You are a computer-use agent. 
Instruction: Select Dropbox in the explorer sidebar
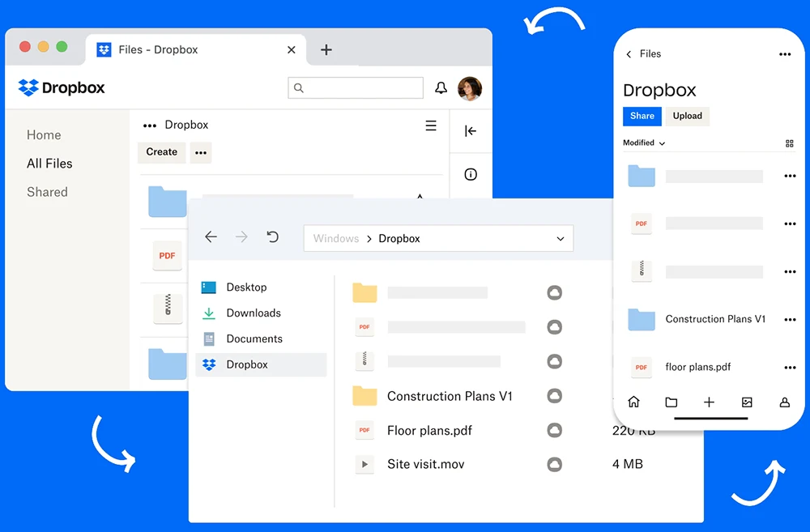point(262,364)
